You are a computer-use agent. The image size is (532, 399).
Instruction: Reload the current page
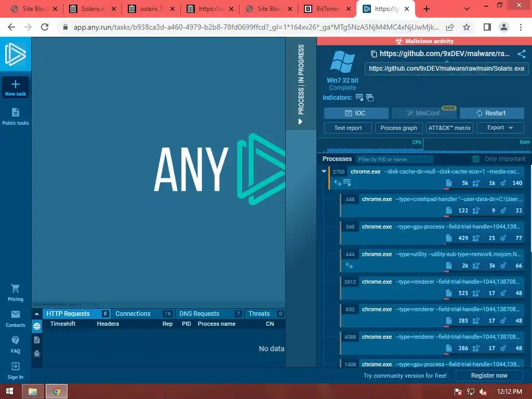click(x=45, y=27)
